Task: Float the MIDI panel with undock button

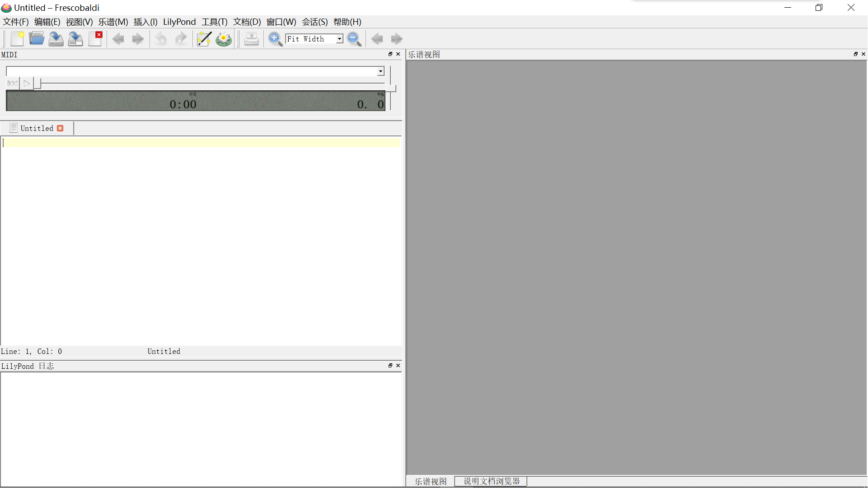Action: [390, 54]
